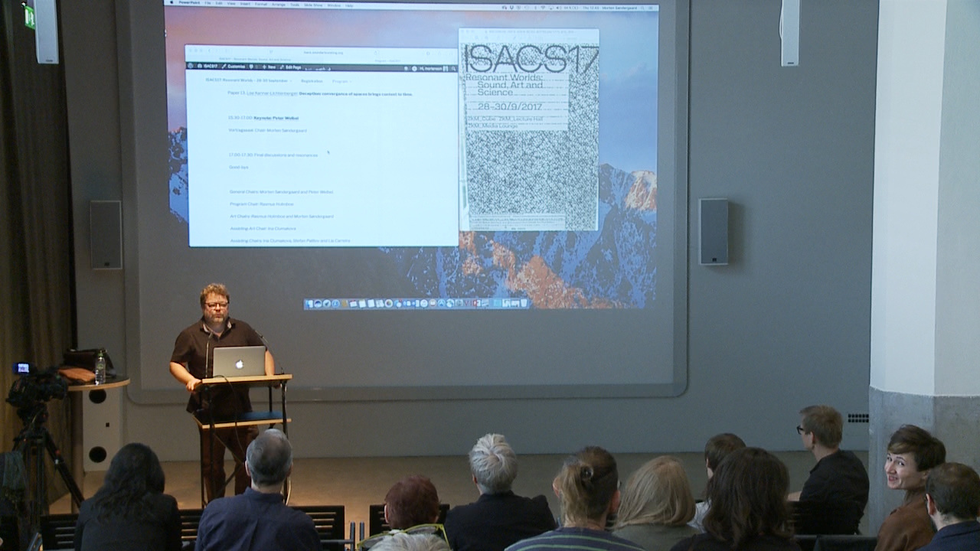Open Finder from the Dock

click(x=309, y=304)
